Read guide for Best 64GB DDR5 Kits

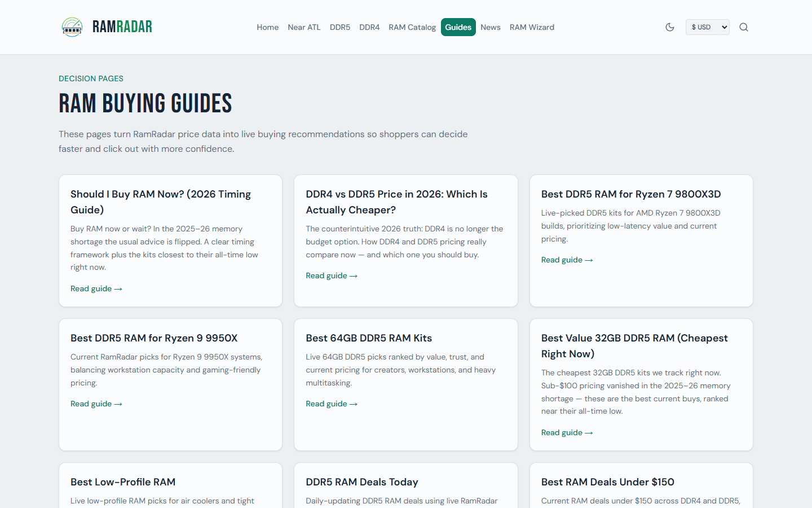(332, 404)
